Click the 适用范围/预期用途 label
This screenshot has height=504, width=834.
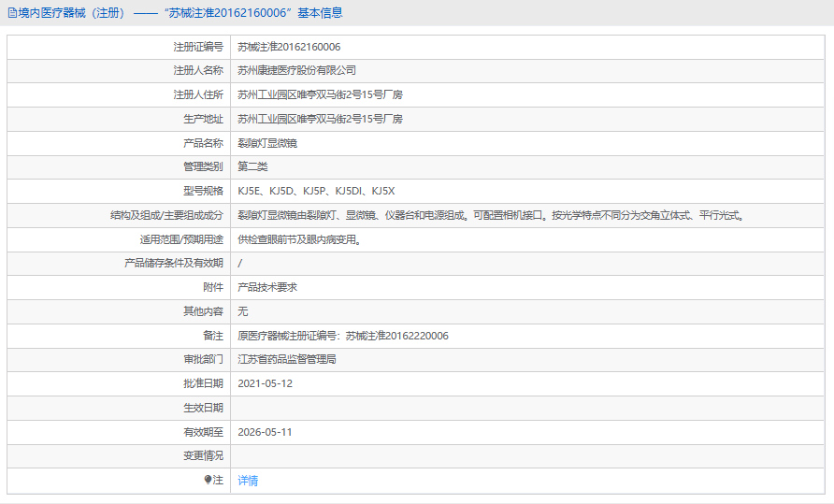pos(181,239)
